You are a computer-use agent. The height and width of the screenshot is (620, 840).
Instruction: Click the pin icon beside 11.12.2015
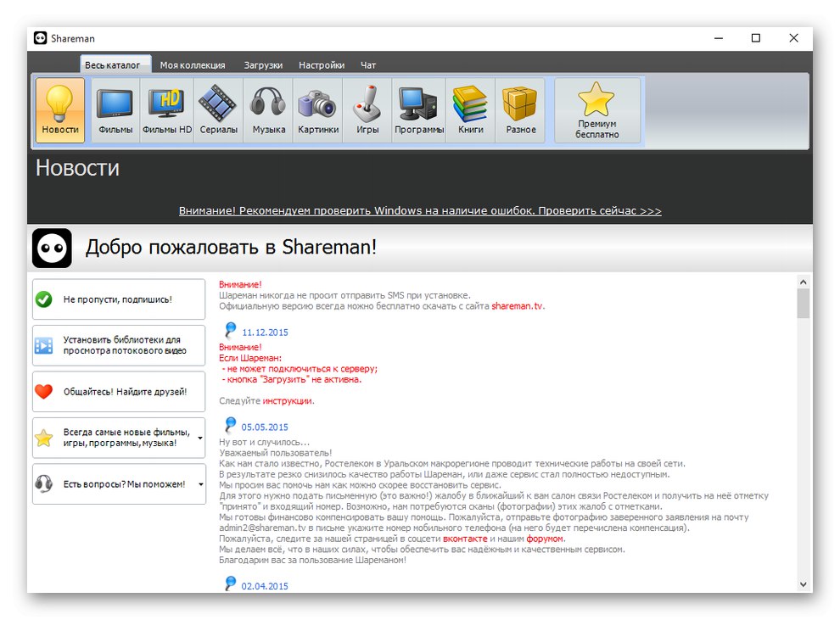pyautogui.click(x=230, y=330)
